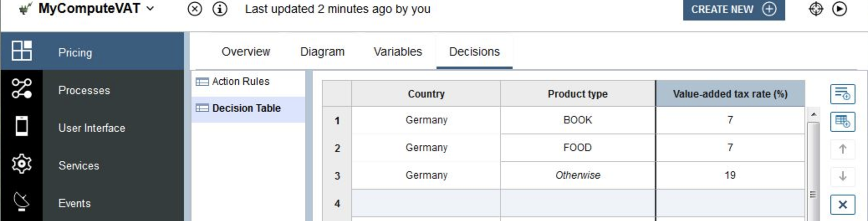Switch to the Overview tab
Image resolution: width=868 pixels, height=221 pixels.
[x=246, y=51]
